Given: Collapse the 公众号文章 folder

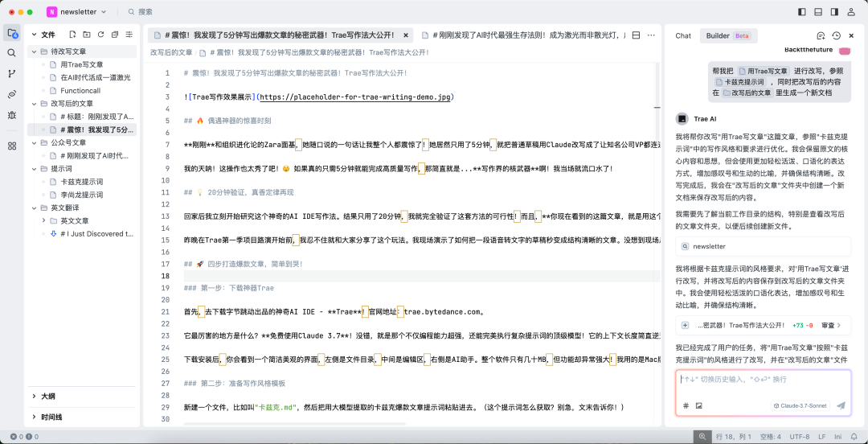Looking at the screenshot, I should point(34,142).
